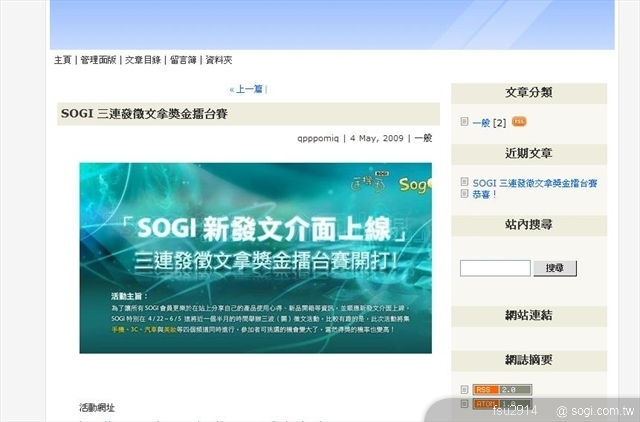Click the ATOM 1.0 feed badge
The width and height of the screenshot is (640, 422).
[x=502, y=404]
